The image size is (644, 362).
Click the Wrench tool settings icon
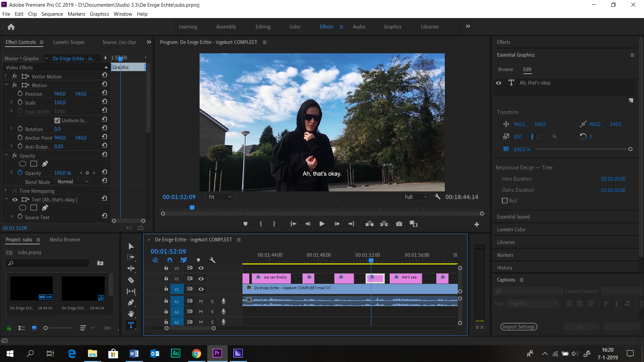pos(437,197)
